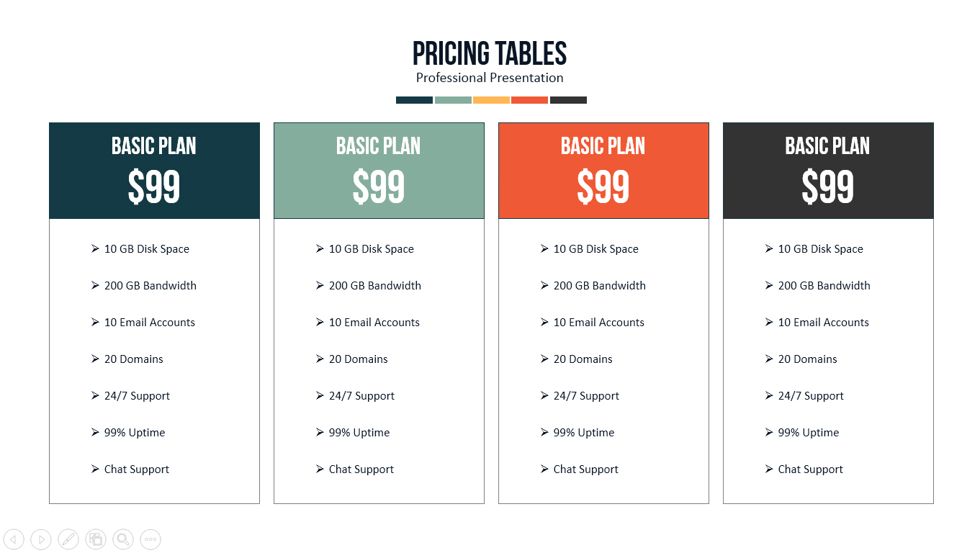Go to the previous slide arrow
The image size is (980, 553).
coord(14,539)
